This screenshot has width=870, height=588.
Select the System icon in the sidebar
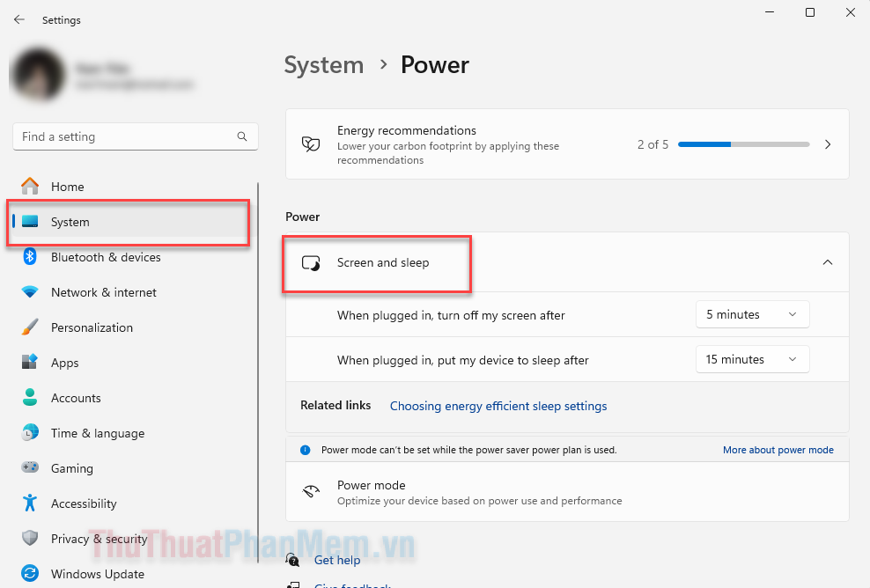[30, 222]
